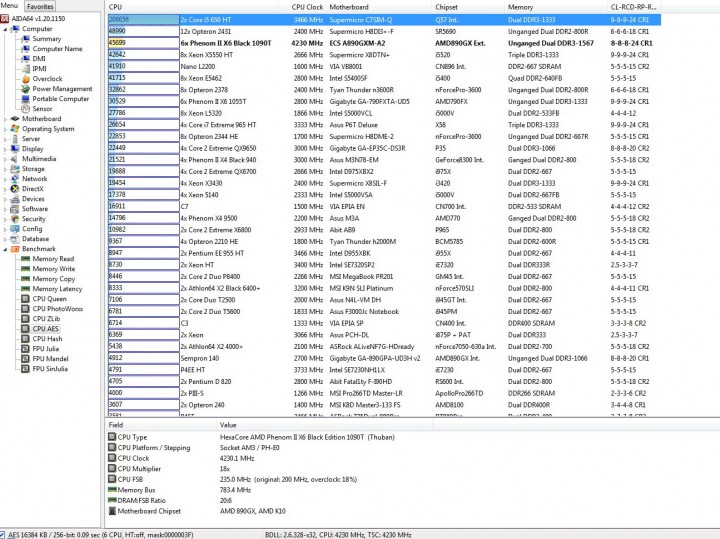The height and width of the screenshot is (539, 720).
Task: Click the Multimedia icon
Action: click(x=16, y=159)
